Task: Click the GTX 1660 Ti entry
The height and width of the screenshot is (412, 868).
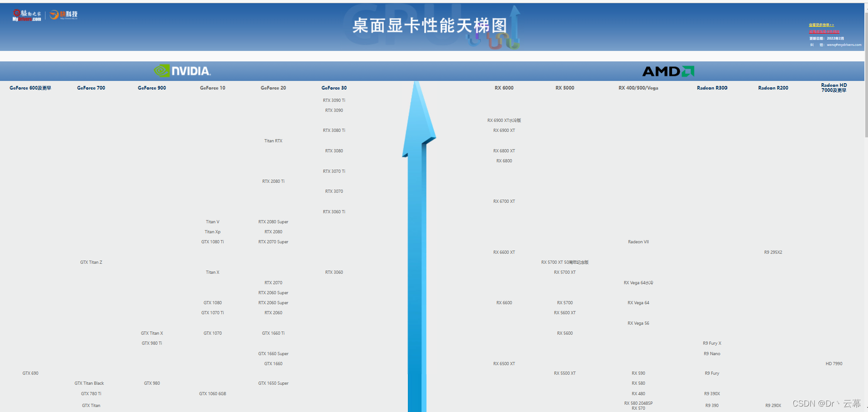Action: [273, 333]
